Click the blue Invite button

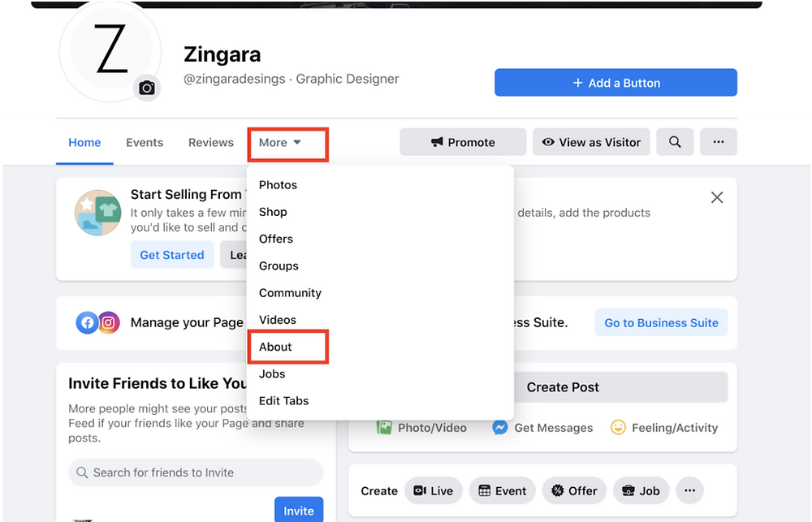point(299,510)
